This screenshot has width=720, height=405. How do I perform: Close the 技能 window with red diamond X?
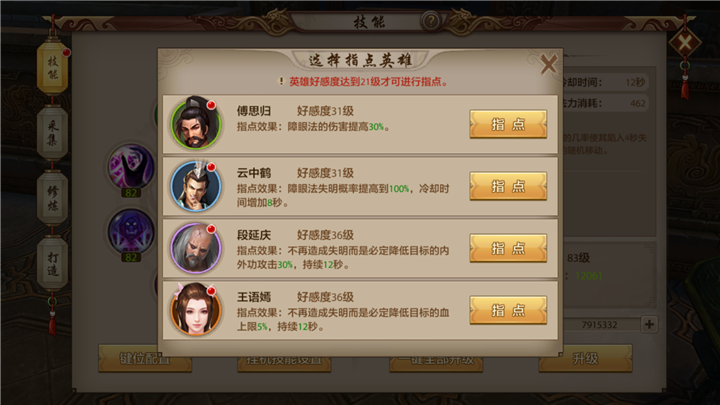point(684,44)
